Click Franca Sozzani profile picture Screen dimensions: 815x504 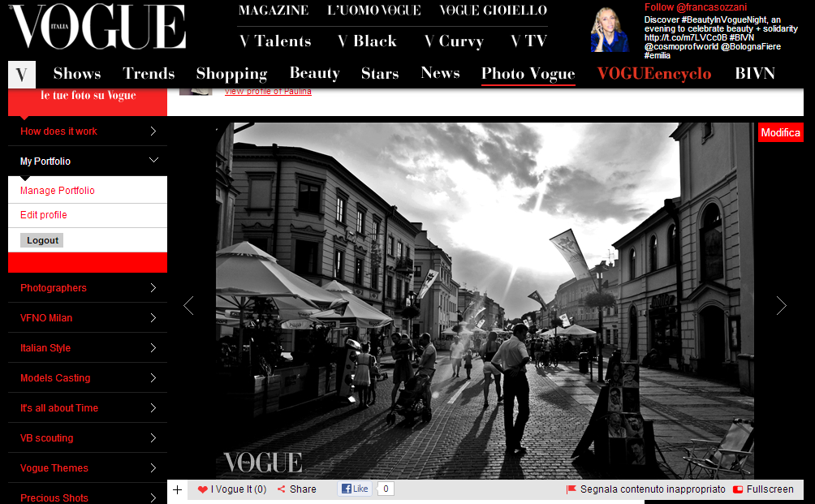[x=610, y=29]
